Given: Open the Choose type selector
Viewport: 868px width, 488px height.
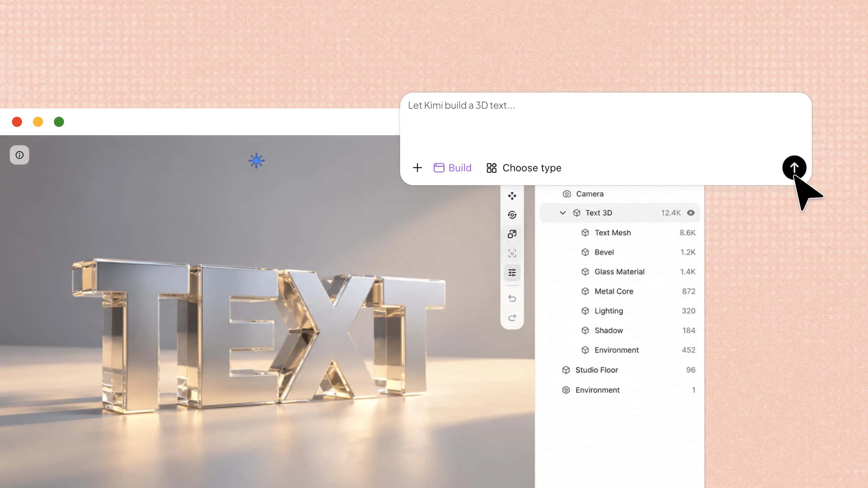Looking at the screenshot, I should coord(524,168).
